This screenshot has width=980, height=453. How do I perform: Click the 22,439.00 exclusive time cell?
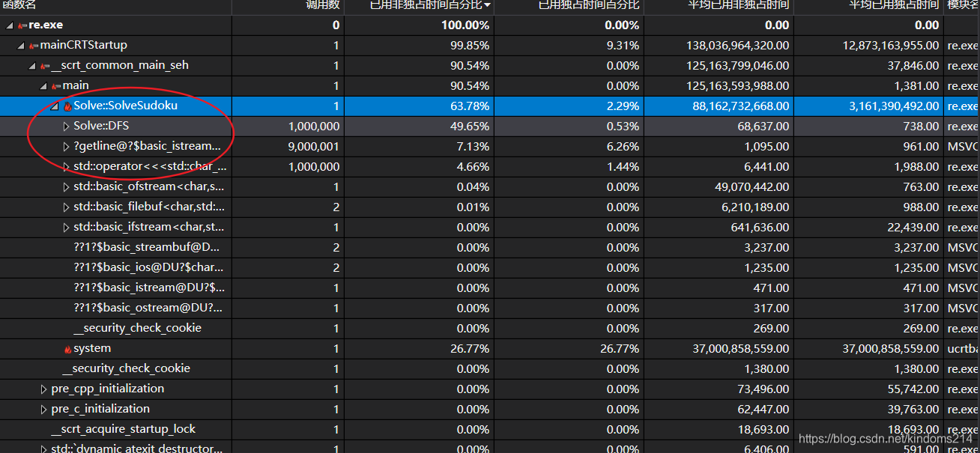point(869,228)
